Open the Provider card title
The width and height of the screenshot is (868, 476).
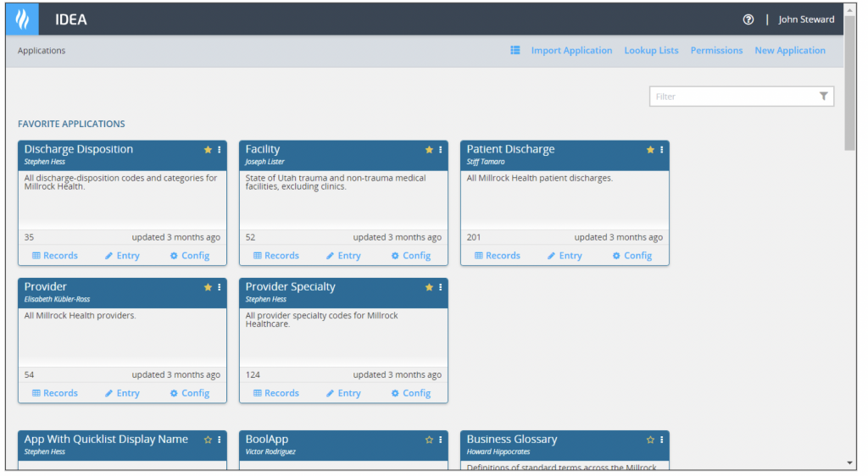(x=46, y=287)
